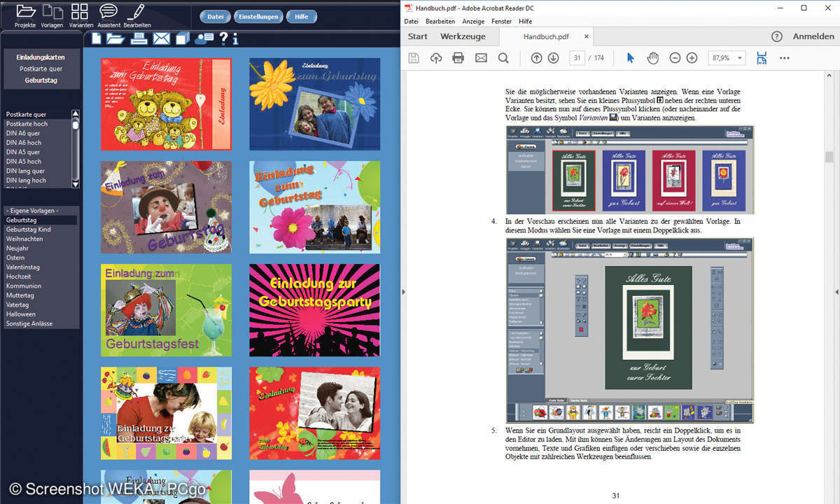Click the fit page width icon
Screen dimensions: 840x504
(762, 58)
